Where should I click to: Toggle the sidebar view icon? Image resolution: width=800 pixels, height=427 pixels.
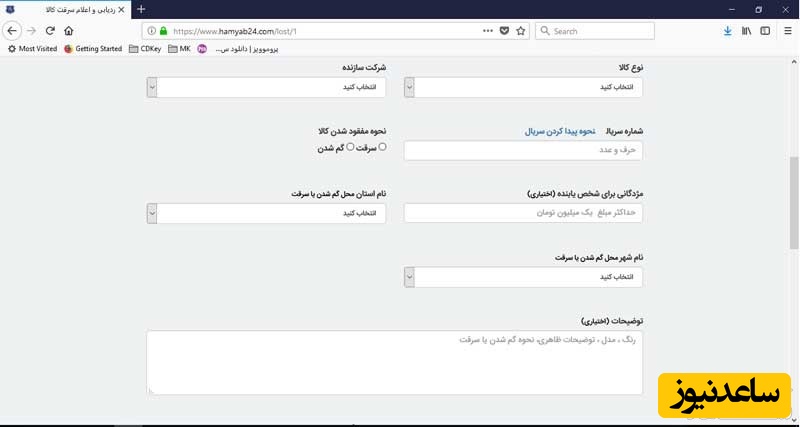coord(765,31)
